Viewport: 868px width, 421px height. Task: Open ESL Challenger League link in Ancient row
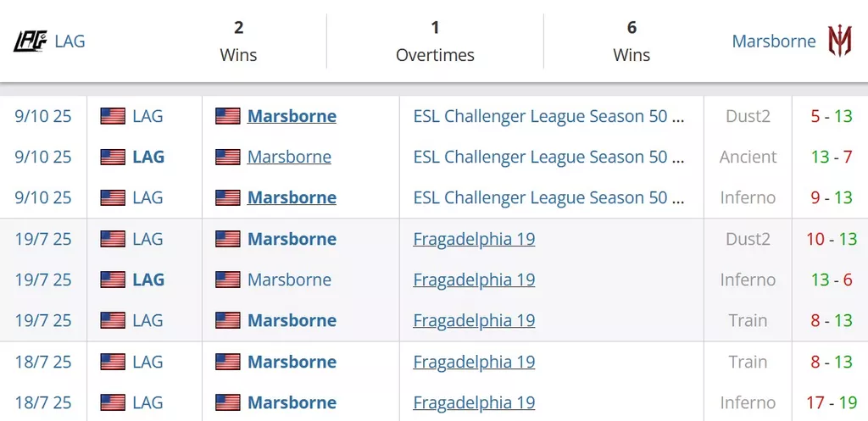coord(548,157)
